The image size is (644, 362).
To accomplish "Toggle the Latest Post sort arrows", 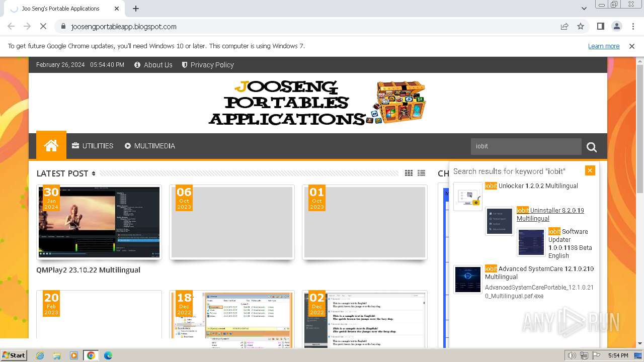I will coord(94,173).
